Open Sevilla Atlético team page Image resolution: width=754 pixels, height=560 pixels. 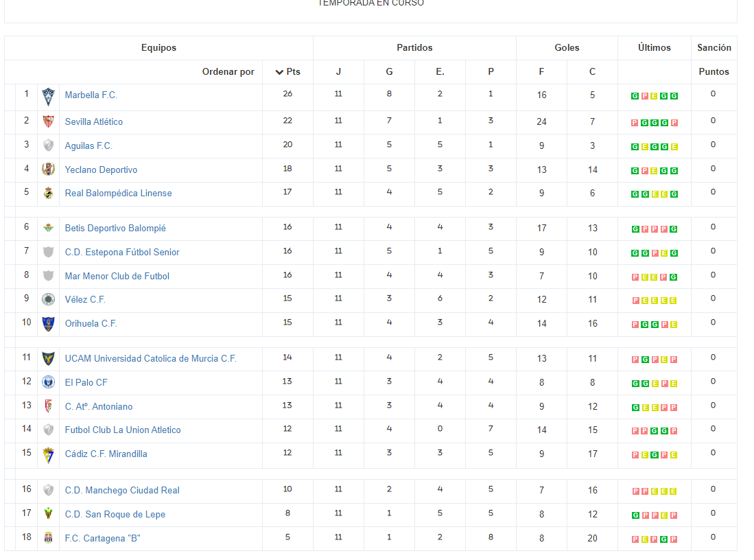(x=94, y=121)
